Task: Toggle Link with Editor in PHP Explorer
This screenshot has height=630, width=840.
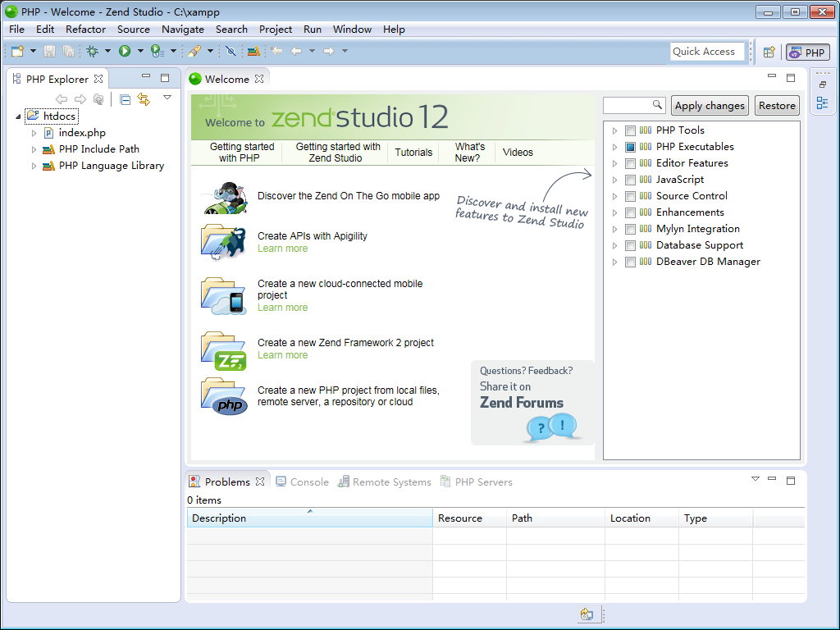Action: [144, 99]
